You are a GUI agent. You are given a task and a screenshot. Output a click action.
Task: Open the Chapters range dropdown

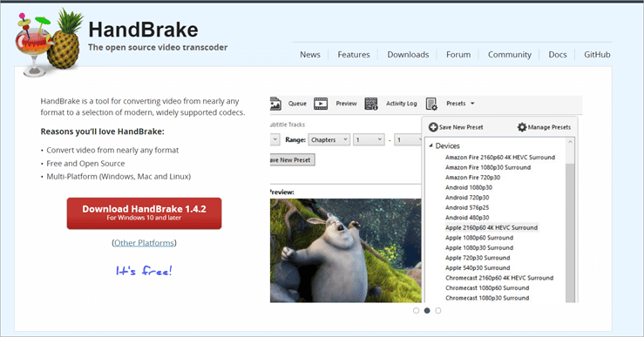[x=329, y=140]
